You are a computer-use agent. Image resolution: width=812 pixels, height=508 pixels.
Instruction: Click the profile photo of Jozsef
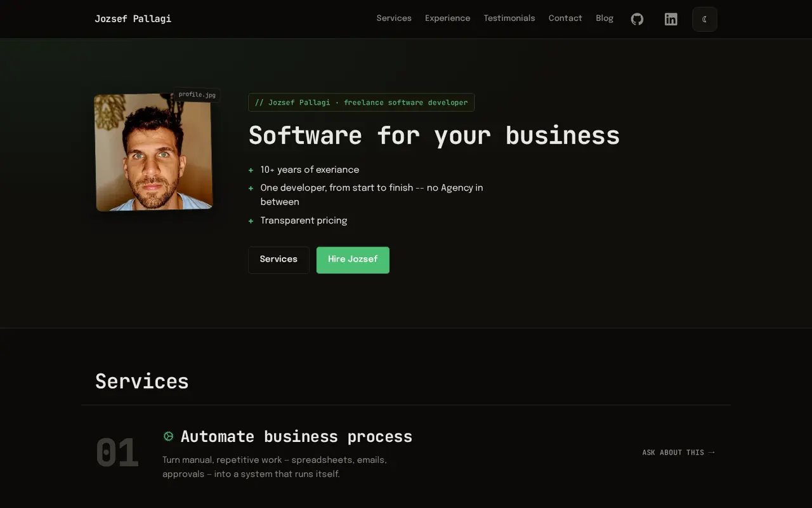(x=154, y=152)
